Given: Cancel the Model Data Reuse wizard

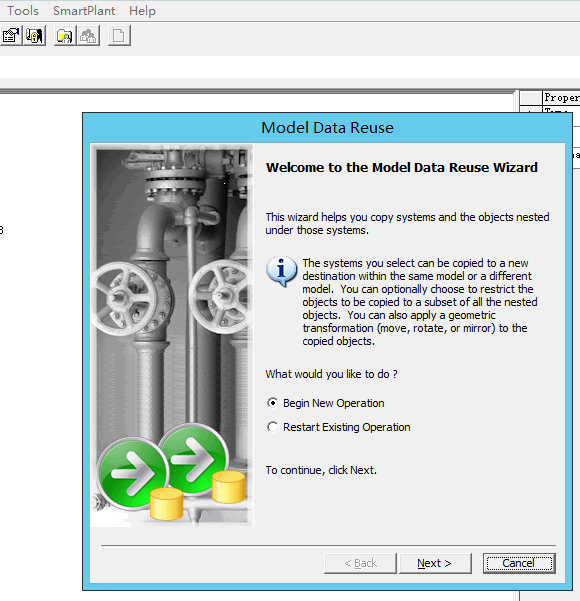Looking at the screenshot, I should [x=519, y=563].
